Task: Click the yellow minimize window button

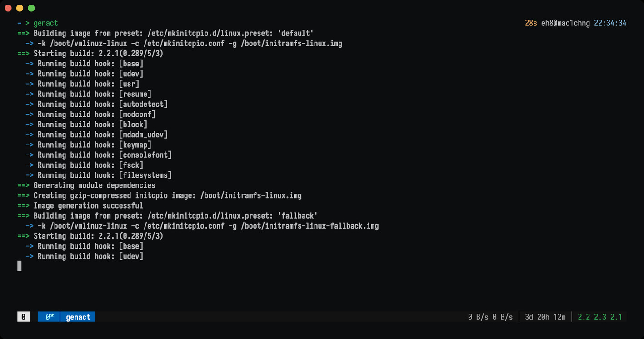Action: click(20, 8)
